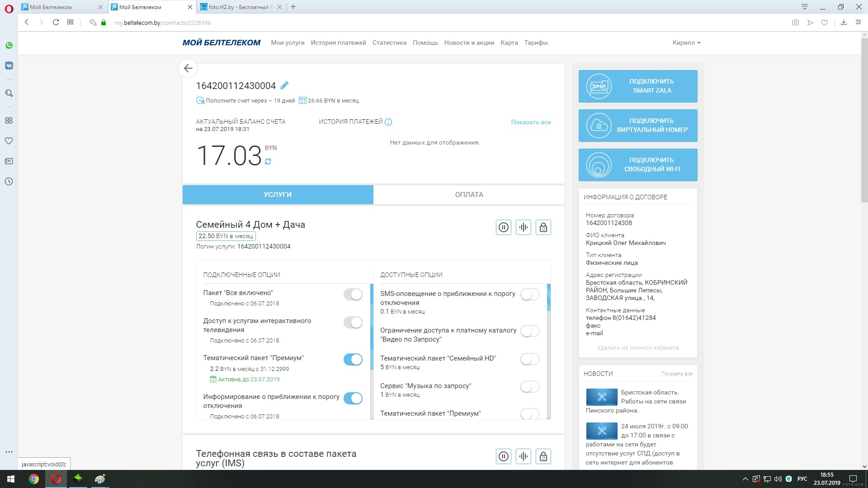Viewport: 868px width, 488px height.
Task: Open the tab list menu in the title bar
Action: [x=804, y=7]
